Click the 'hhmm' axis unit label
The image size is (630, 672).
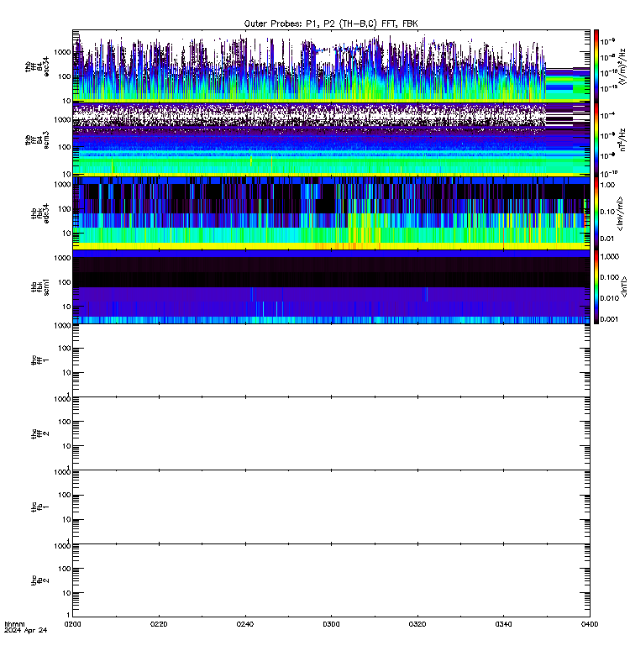click(x=14, y=624)
